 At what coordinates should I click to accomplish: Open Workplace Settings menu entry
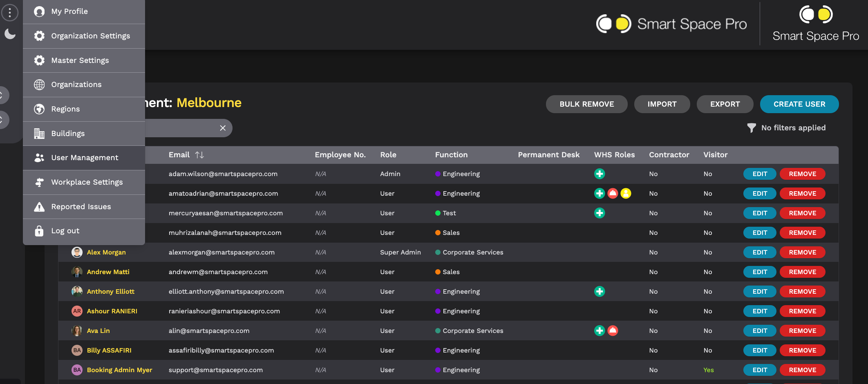coord(84,182)
